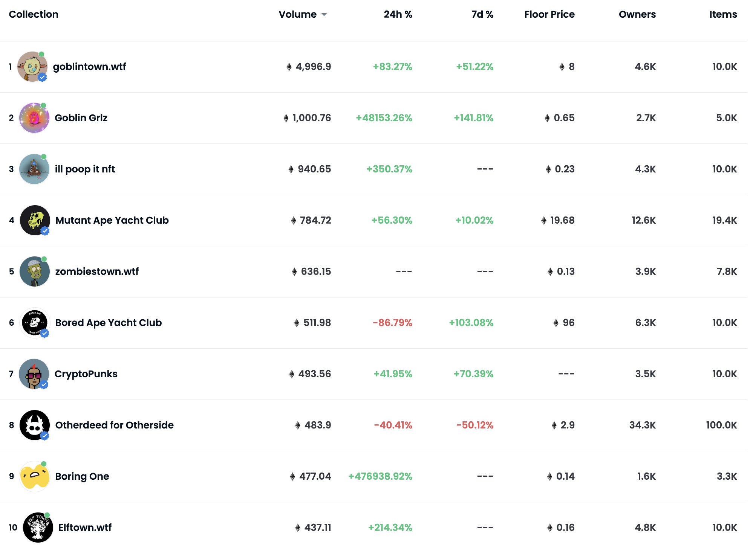756x552 pixels.
Task: Click the CryptoPunks pixel avatar
Action: (x=34, y=374)
